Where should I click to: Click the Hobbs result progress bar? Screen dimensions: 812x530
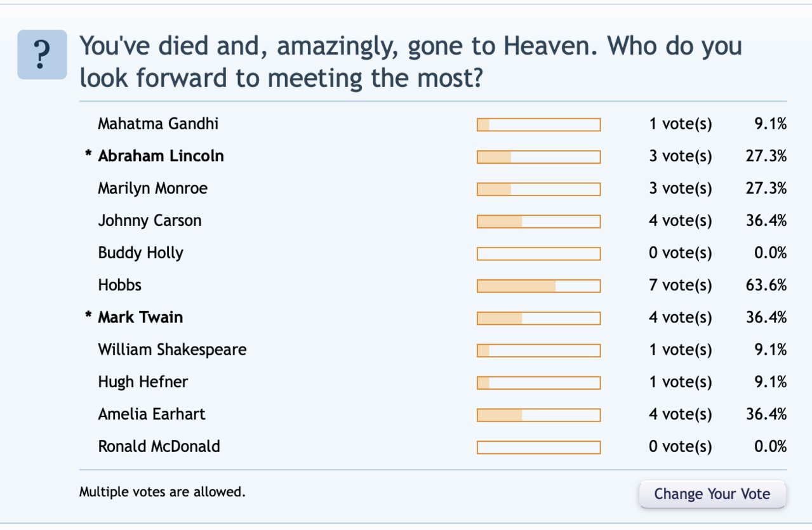538,286
